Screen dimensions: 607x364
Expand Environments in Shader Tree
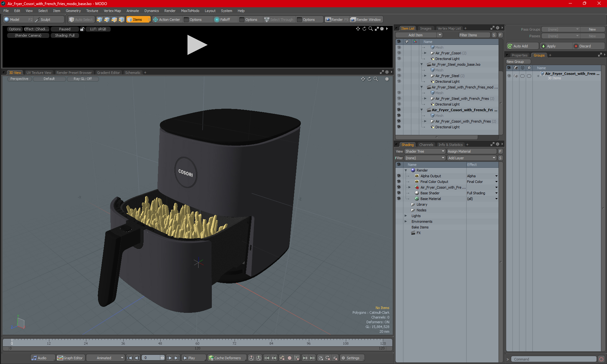tap(406, 221)
